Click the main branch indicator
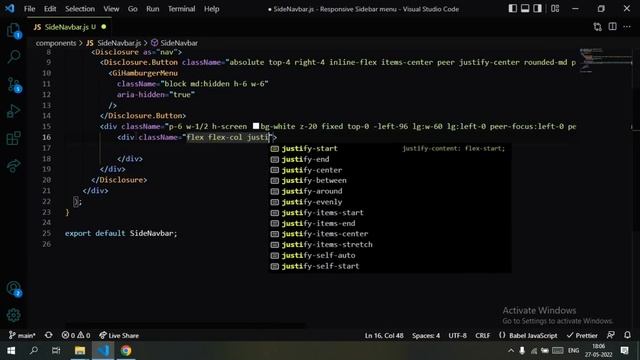This screenshot has height=360, width=640. 22,335
